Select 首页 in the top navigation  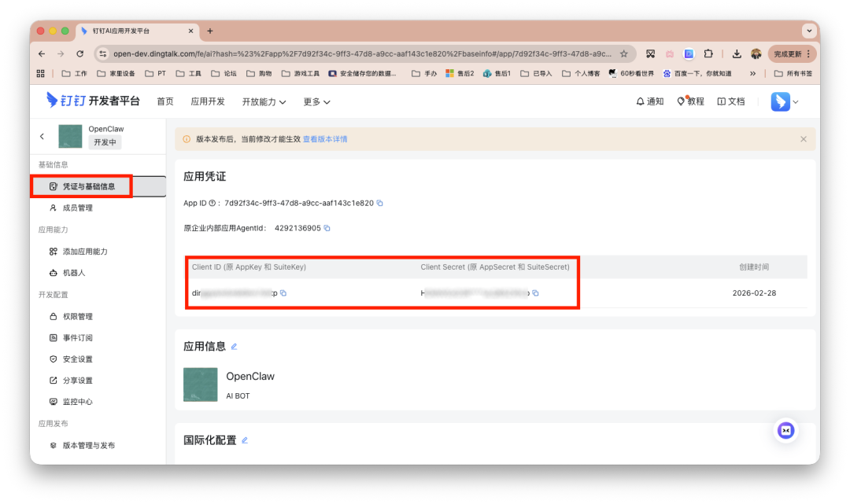[165, 101]
